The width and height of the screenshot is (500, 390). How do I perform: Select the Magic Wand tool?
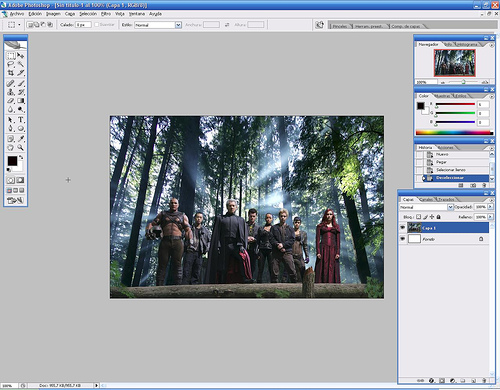point(21,64)
